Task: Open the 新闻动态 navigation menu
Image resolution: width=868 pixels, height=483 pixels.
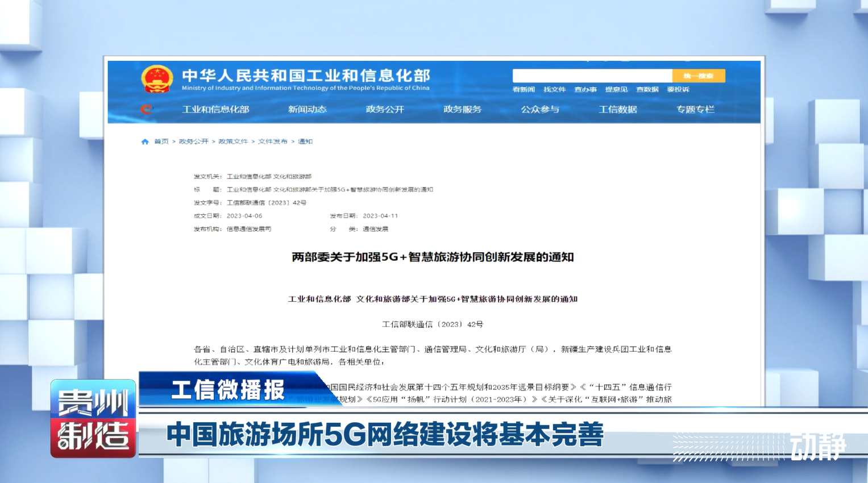Action: 307,109
